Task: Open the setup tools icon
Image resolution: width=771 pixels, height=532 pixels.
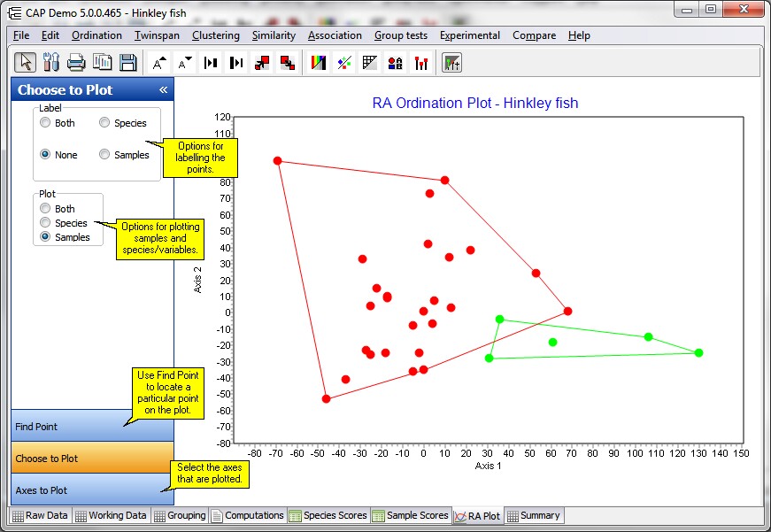Action: click(50, 63)
